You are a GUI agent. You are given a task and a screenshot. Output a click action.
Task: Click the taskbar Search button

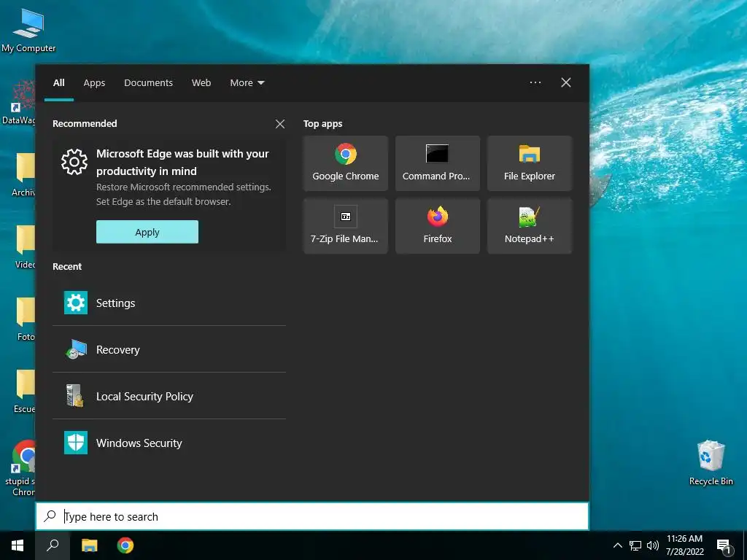point(53,545)
